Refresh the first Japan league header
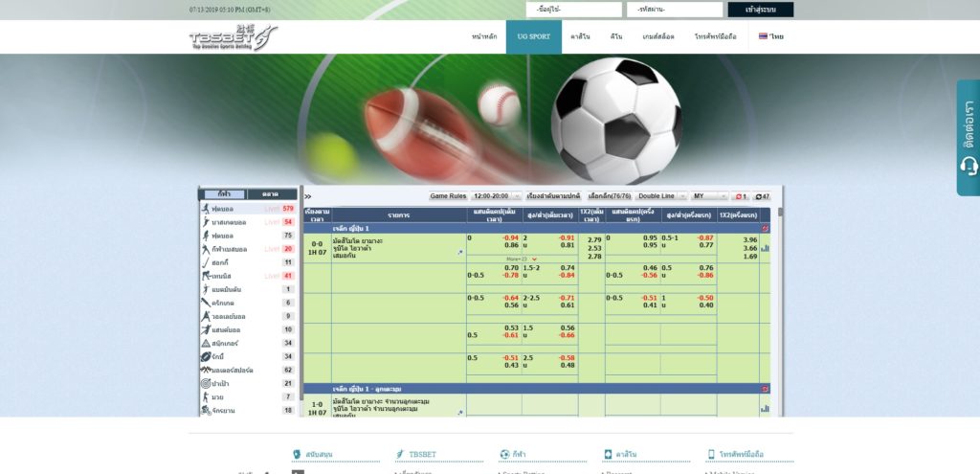 click(764, 229)
